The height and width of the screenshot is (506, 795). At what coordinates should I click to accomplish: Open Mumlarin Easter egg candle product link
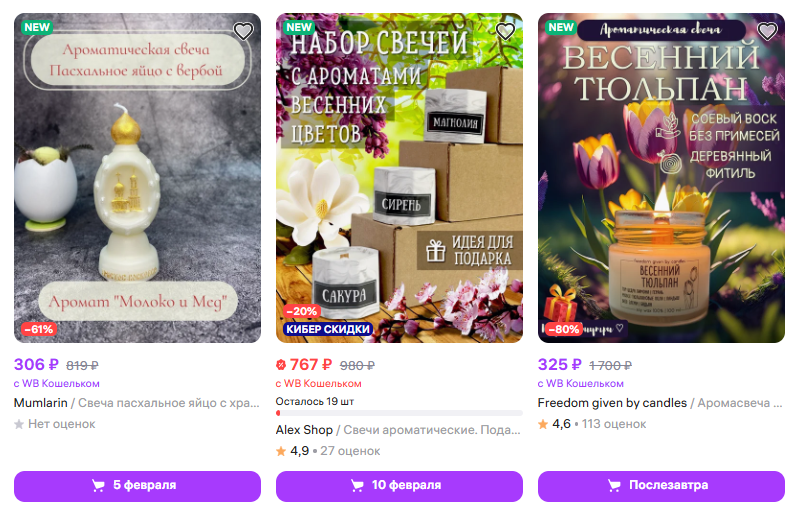(x=136, y=403)
